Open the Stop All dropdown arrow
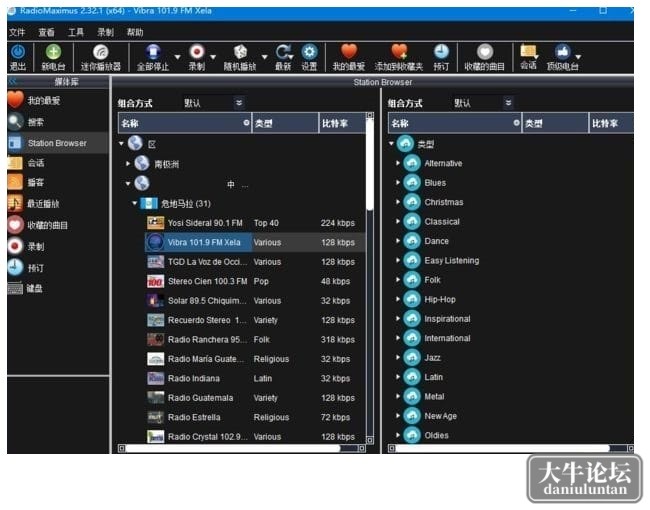Viewport: 650px width, 510px height. click(x=177, y=57)
